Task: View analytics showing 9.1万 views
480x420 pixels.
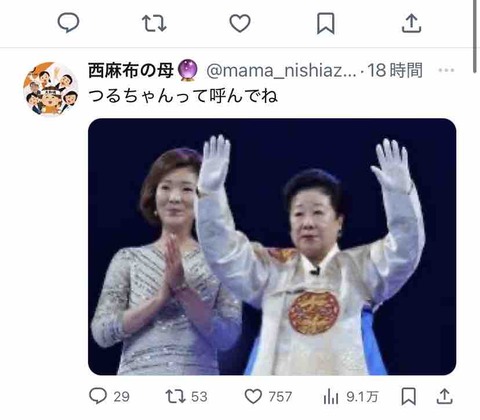Action: tap(351, 397)
